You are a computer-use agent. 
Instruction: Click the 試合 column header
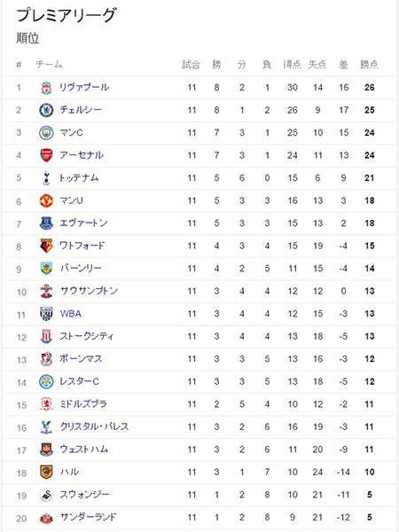click(191, 64)
